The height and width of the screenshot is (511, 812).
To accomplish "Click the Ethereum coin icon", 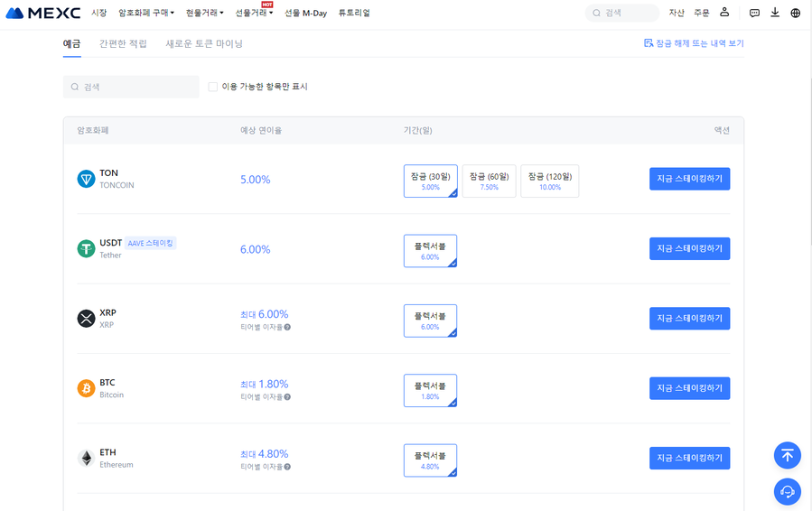I will tap(86, 459).
